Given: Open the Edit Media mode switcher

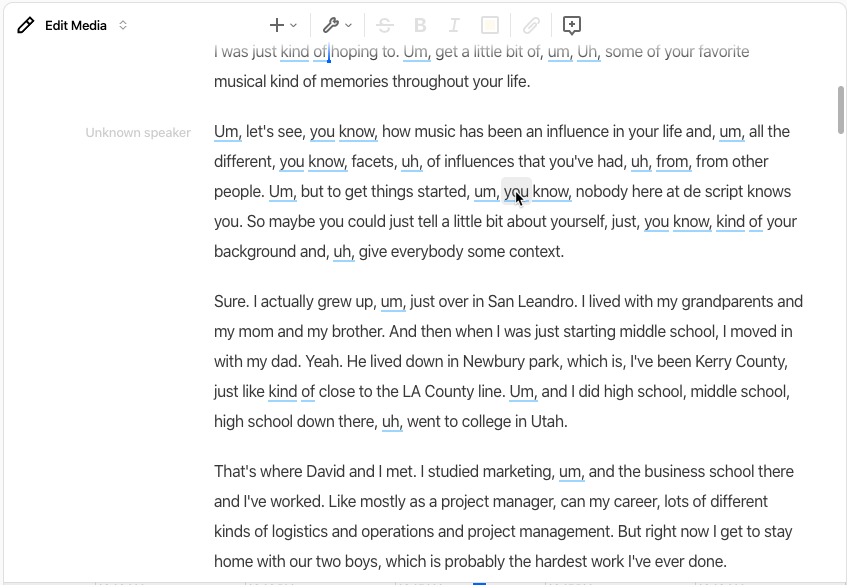Looking at the screenshot, I should [123, 25].
